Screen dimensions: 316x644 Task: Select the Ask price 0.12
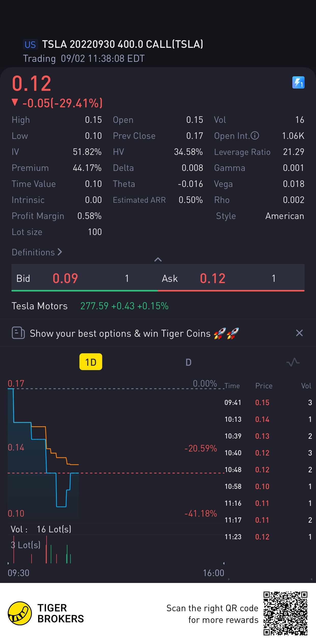pos(212,278)
